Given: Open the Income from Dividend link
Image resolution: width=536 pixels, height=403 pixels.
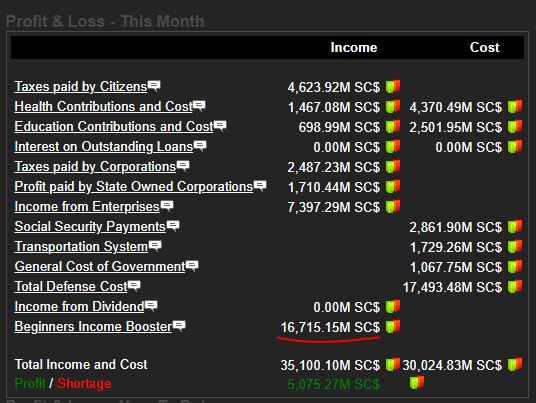Looking at the screenshot, I should pos(79,306).
